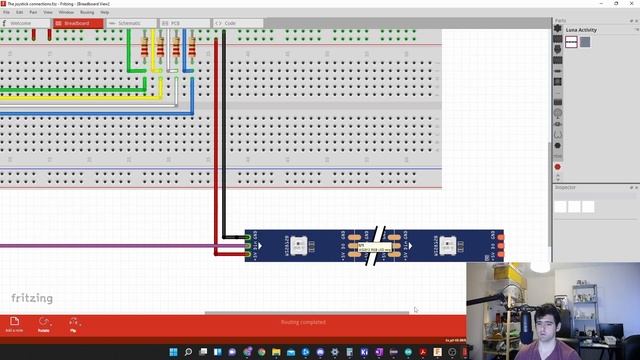Close the Inspector panel
The width and height of the screenshot is (640, 360).
[636, 188]
